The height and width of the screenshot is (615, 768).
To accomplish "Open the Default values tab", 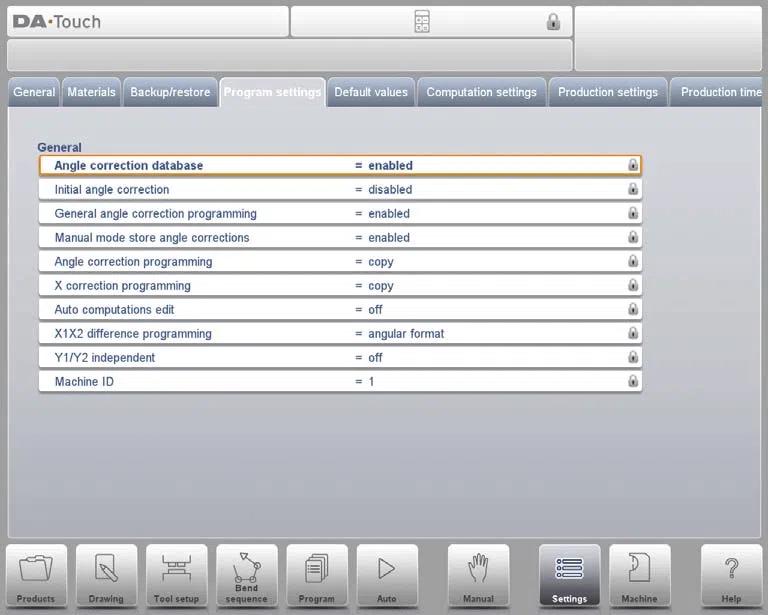I will pyautogui.click(x=371, y=92).
